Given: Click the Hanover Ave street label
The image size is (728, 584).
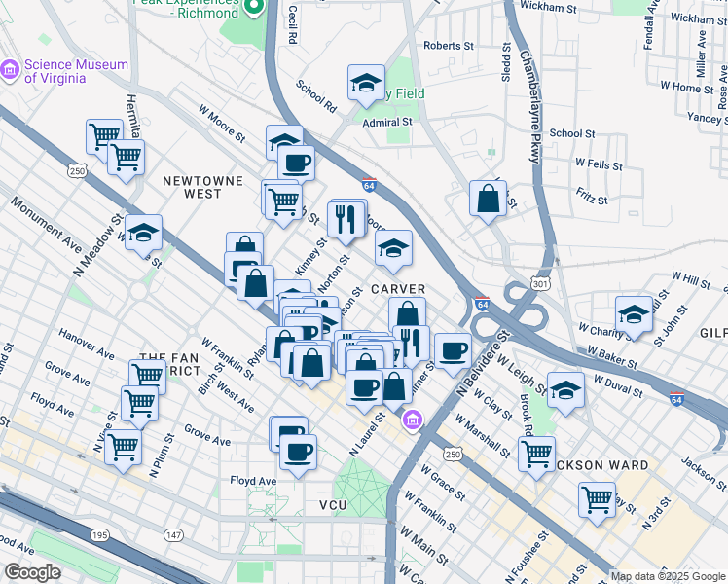Looking at the screenshot, I should (x=87, y=344).
